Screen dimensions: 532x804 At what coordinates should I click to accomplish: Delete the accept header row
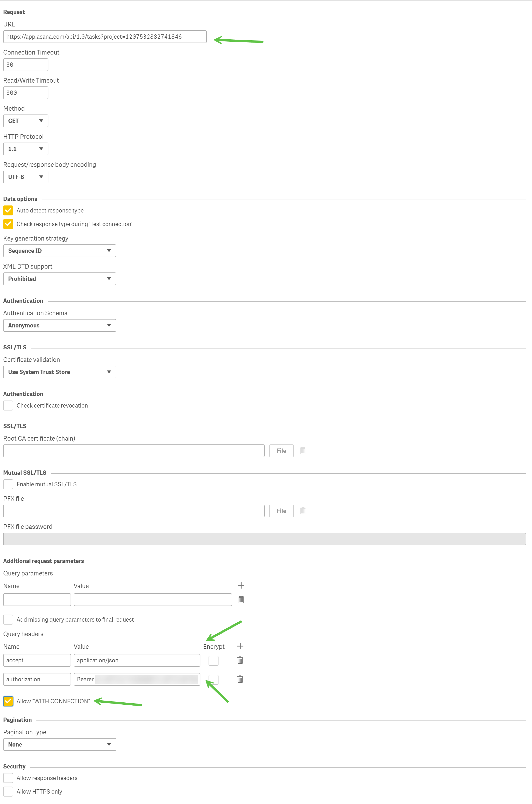[240, 660]
